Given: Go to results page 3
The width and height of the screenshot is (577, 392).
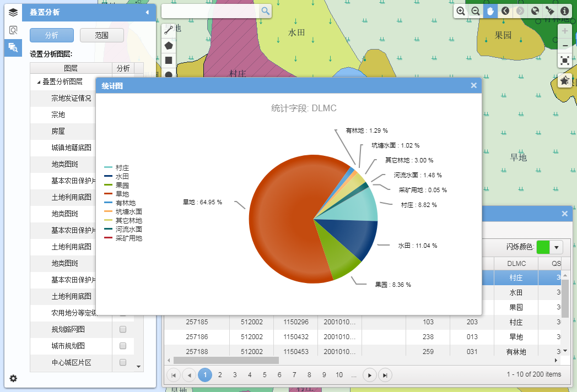Looking at the screenshot, I should coord(235,375).
